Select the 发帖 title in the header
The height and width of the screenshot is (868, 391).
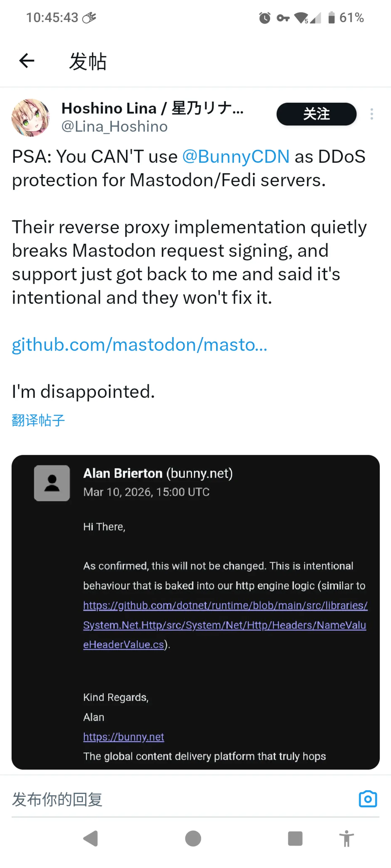point(88,61)
